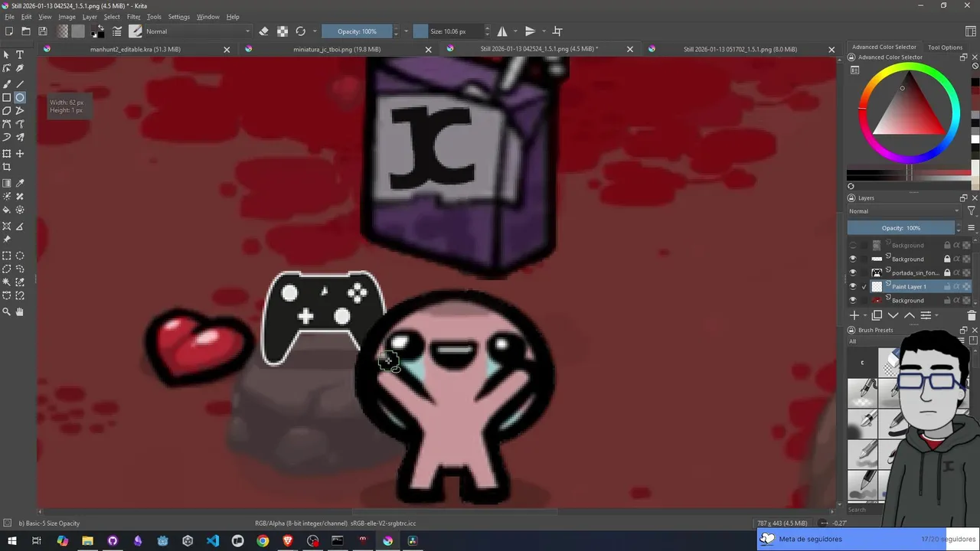The width and height of the screenshot is (980, 551).
Task: Delete the selected layer
Action: click(972, 315)
